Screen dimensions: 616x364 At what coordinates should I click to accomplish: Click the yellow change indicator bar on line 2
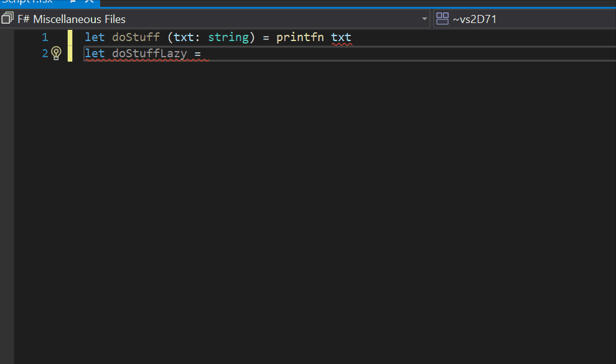click(70, 54)
